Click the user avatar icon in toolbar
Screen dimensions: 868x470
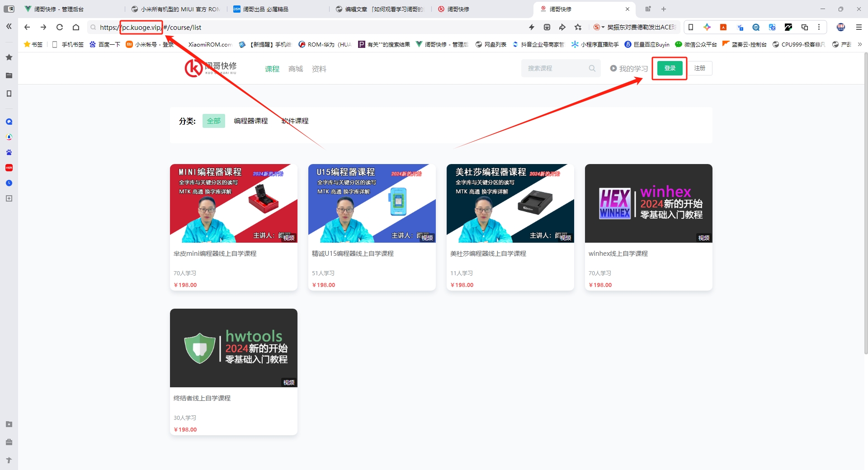point(841,27)
